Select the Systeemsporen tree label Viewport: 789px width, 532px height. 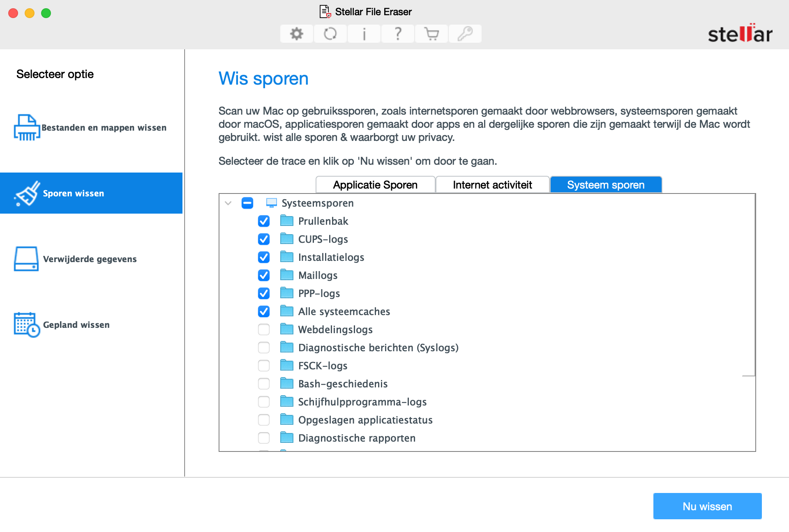coord(317,203)
